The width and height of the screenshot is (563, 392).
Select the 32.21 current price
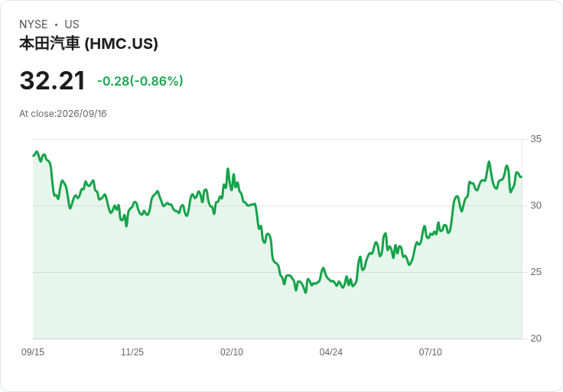(53, 81)
